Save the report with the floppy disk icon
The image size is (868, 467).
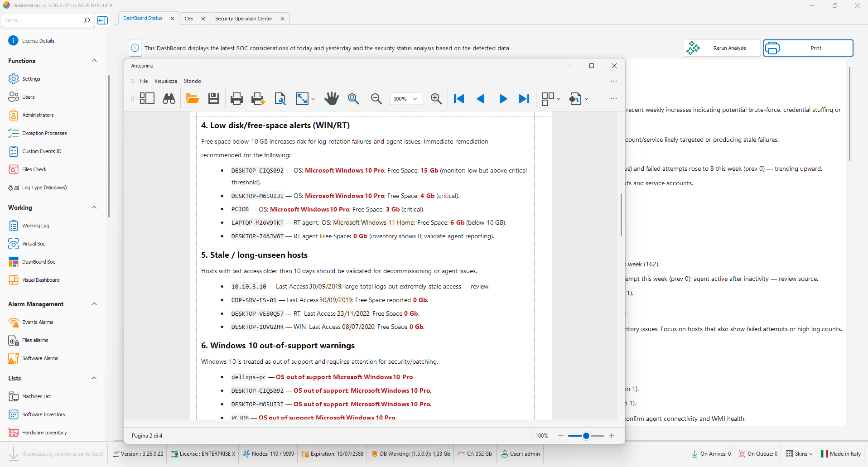click(x=214, y=99)
